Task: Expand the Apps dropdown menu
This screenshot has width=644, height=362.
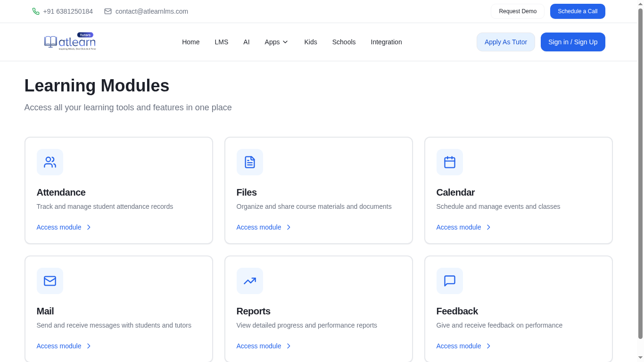Action: point(277,42)
